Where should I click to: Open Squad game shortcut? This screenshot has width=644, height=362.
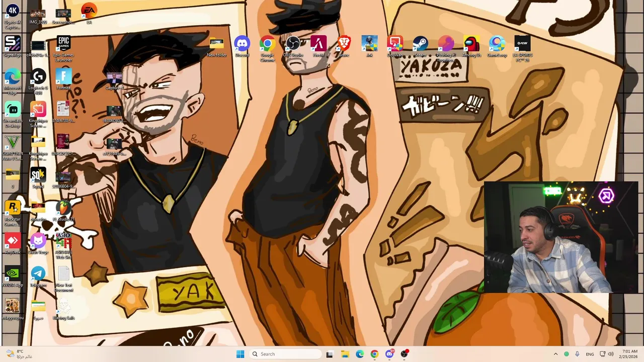pos(38,178)
